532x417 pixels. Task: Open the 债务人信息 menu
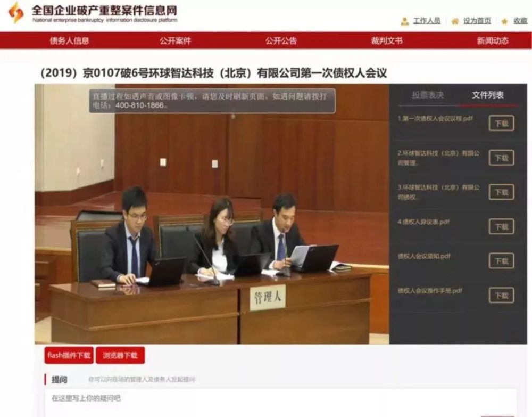coord(69,41)
